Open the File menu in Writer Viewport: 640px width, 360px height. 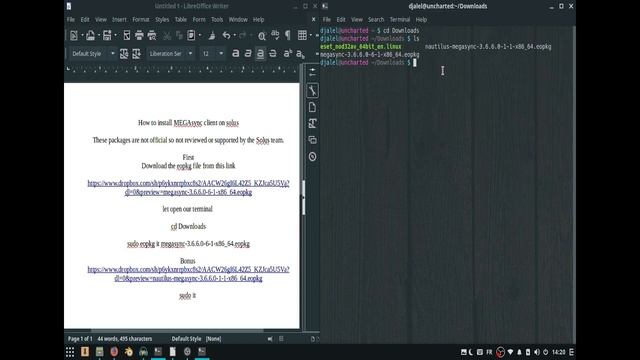pyautogui.click(x=71, y=20)
